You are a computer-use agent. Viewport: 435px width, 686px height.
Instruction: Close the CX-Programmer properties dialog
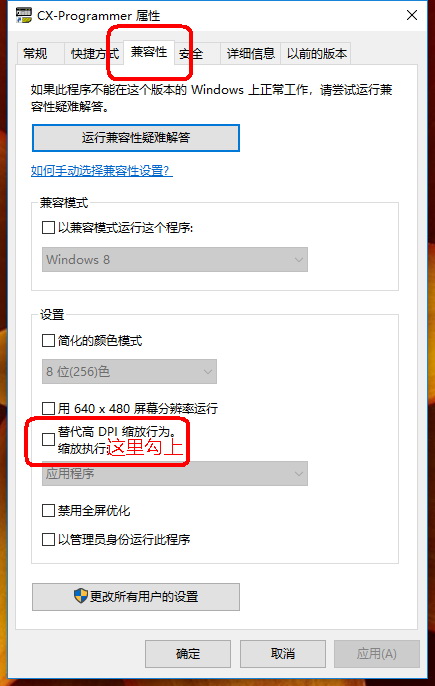(412, 15)
